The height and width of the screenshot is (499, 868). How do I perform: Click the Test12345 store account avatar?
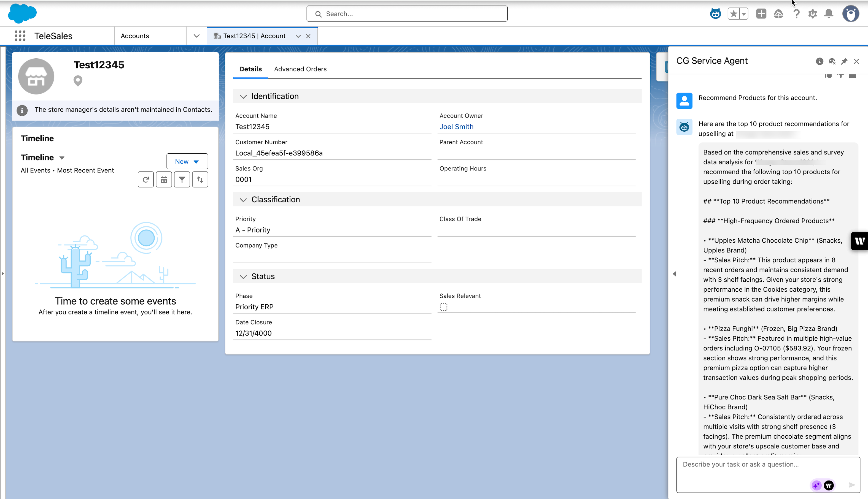[36, 76]
